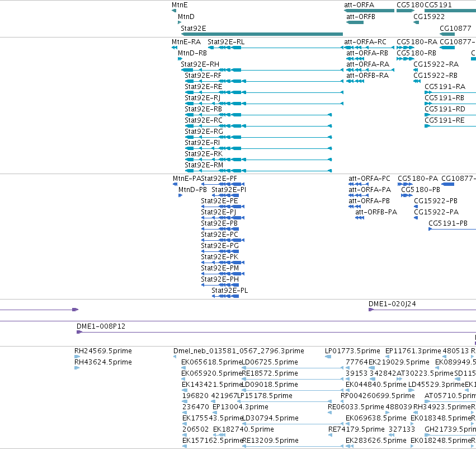Click the CG5191-RE transcript label
Screen dimensions: 476x449
coord(445,120)
